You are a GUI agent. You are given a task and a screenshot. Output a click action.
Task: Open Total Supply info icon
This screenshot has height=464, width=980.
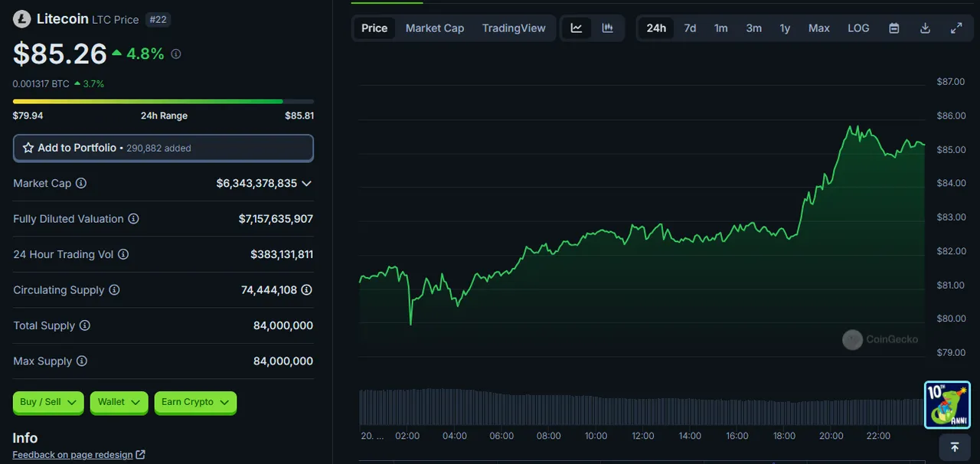click(85, 325)
